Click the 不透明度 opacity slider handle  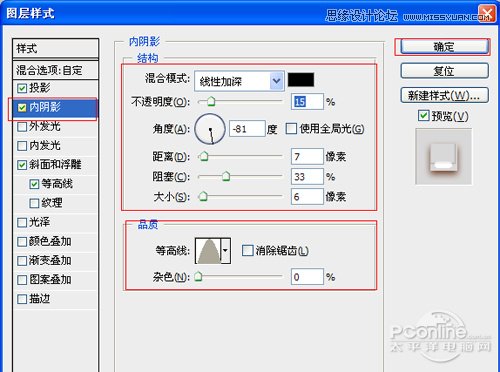tap(211, 101)
